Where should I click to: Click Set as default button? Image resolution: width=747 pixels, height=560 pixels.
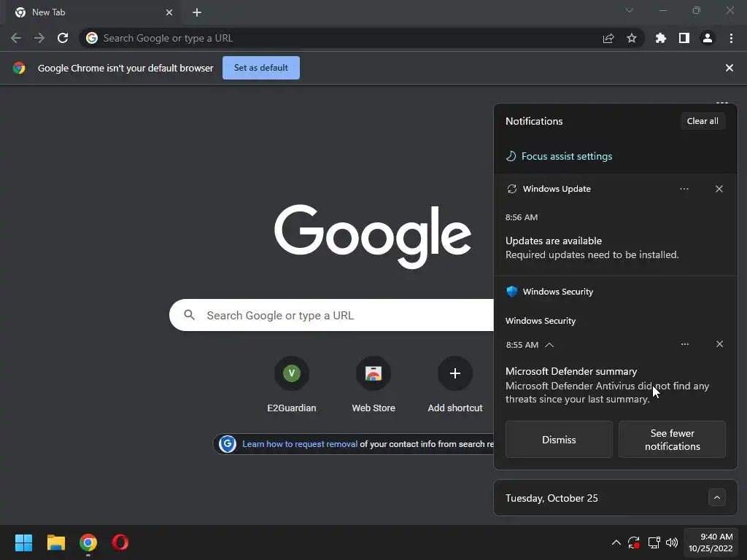[x=261, y=68]
